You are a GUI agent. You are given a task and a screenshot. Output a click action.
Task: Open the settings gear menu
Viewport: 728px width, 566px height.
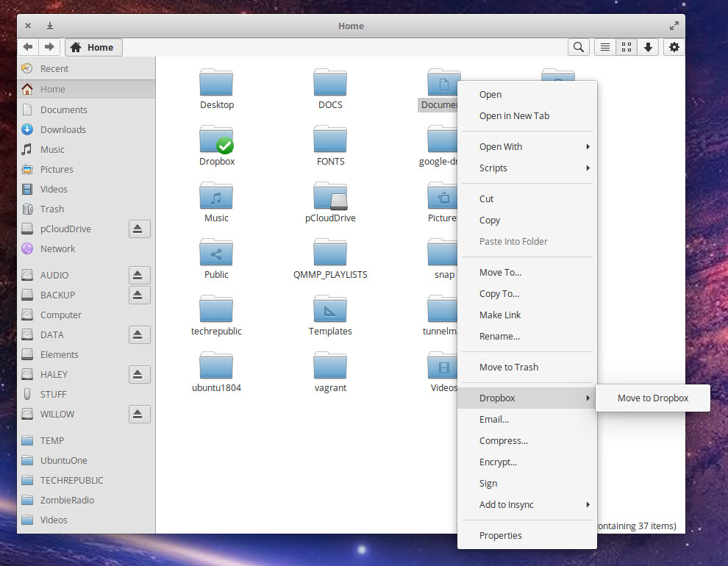[674, 46]
